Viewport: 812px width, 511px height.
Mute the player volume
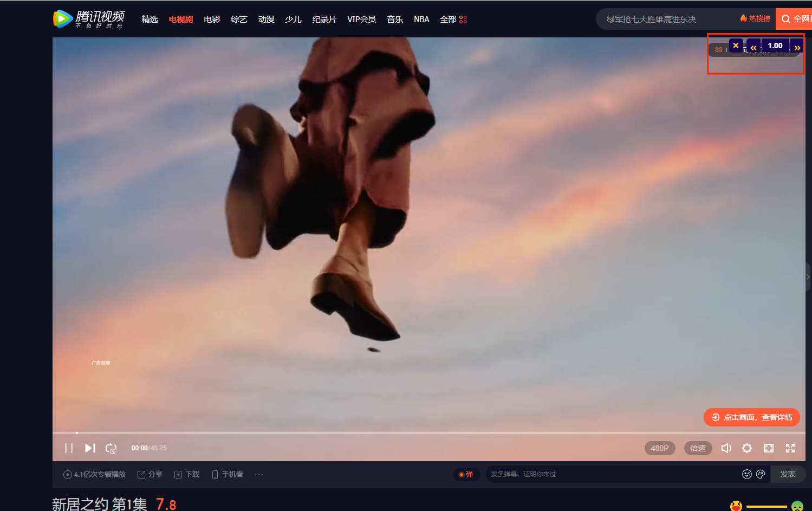coord(726,448)
